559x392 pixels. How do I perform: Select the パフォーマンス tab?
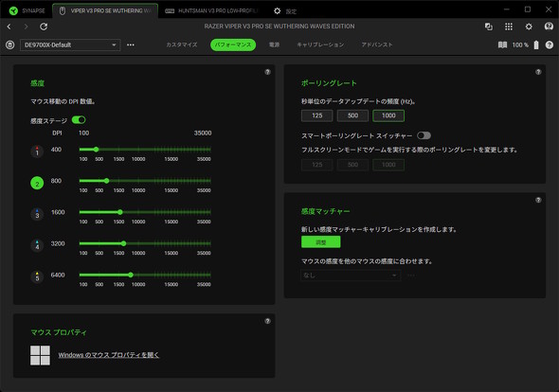(233, 45)
